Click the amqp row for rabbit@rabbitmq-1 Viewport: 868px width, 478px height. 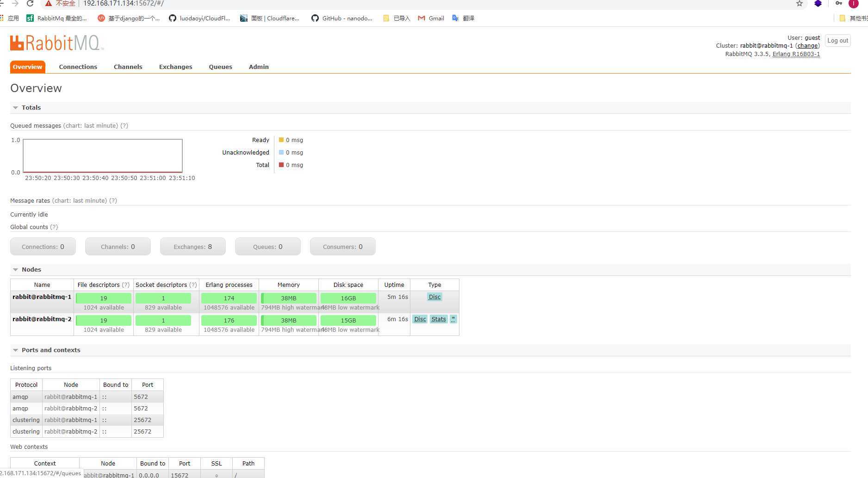click(x=87, y=397)
